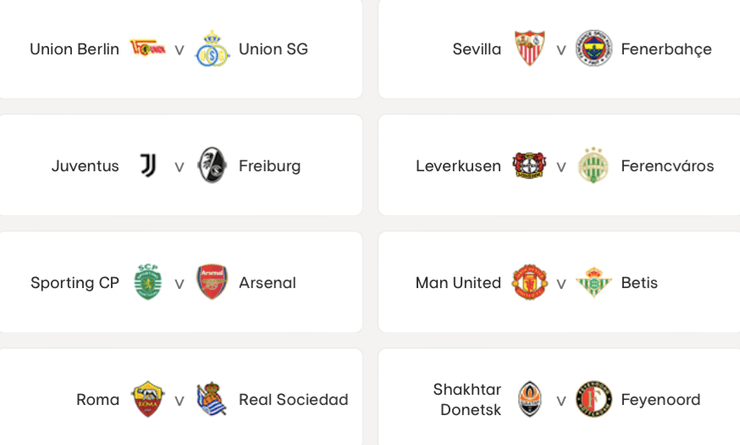740x445 pixels.
Task: Click the Union Berlin club crest
Action: [147, 49]
